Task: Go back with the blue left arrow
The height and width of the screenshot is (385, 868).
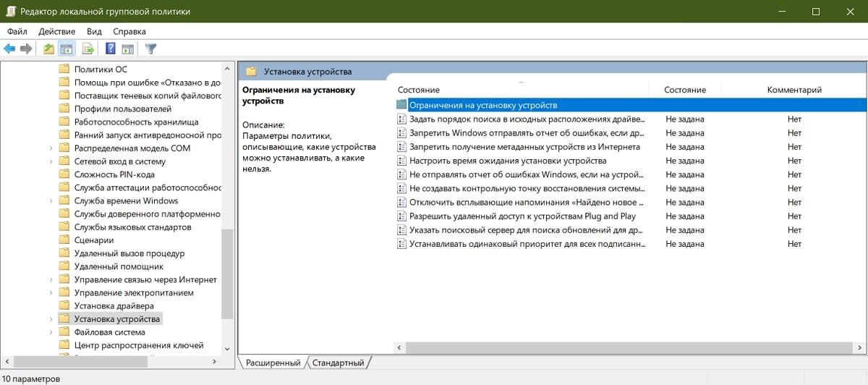Action: [x=9, y=49]
